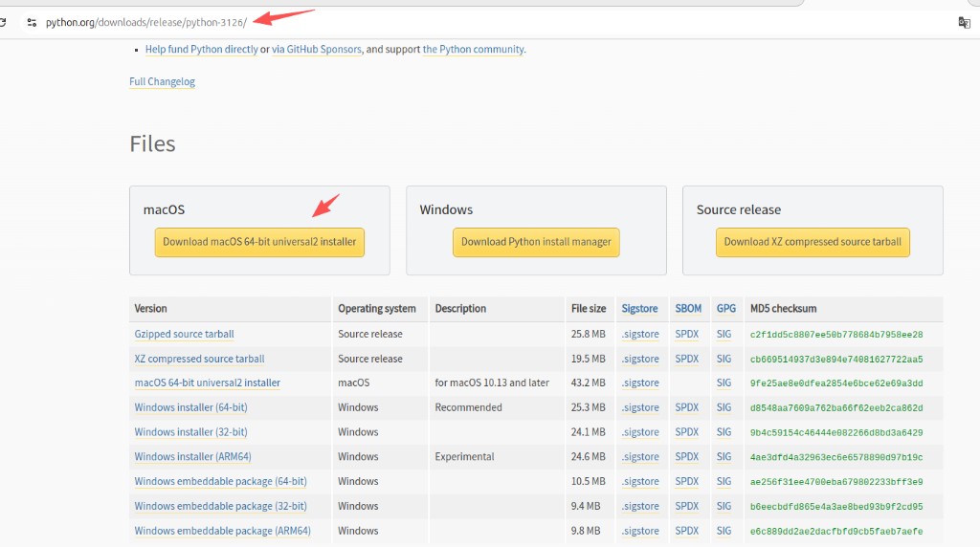Download macOS 64-bit universal2 installer button
This screenshot has height=547, width=980.
pyautogui.click(x=259, y=242)
